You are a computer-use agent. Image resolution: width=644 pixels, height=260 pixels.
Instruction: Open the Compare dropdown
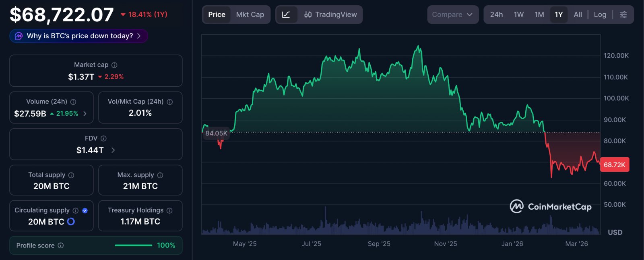click(x=452, y=14)
